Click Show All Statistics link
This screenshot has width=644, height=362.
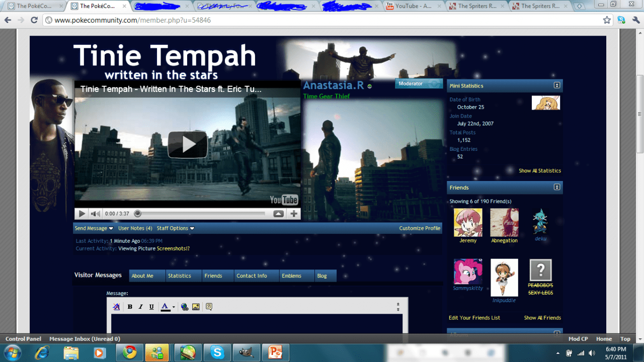click(540, 171)
